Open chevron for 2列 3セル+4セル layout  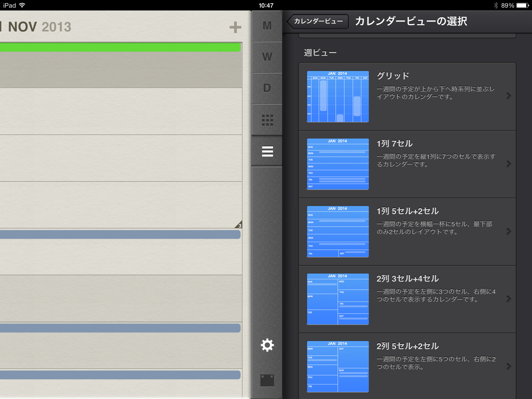coord(509,299)
